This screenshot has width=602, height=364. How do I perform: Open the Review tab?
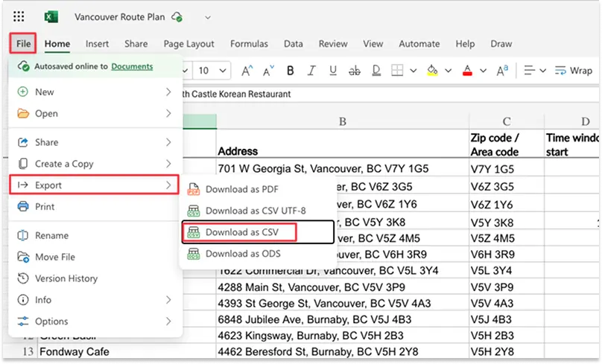[x=333, y=44]
